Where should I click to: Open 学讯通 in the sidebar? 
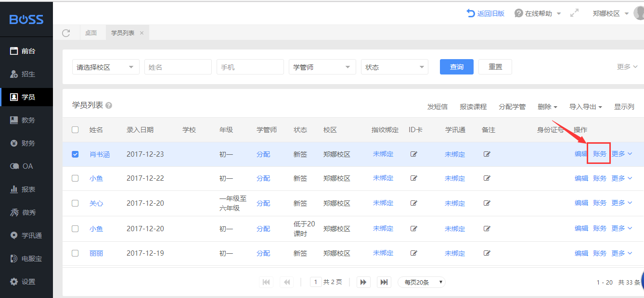pyautogui.click(x=26, y=236)
